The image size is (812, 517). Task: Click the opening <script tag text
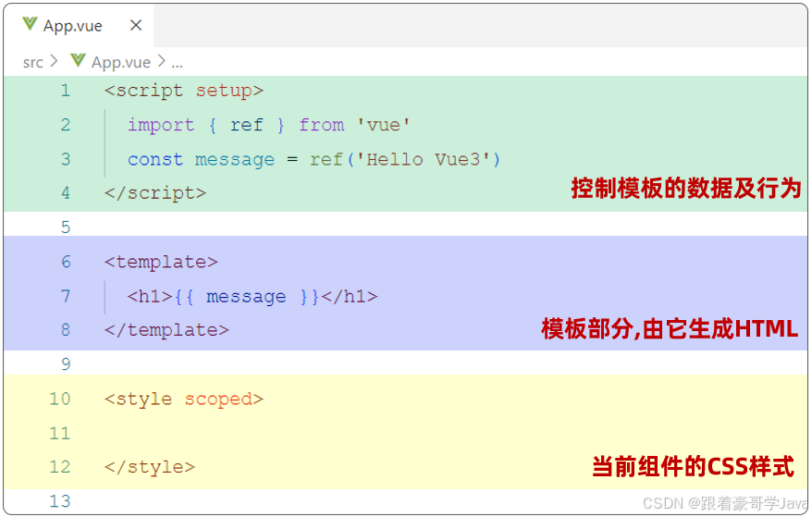tap(143, 92)
